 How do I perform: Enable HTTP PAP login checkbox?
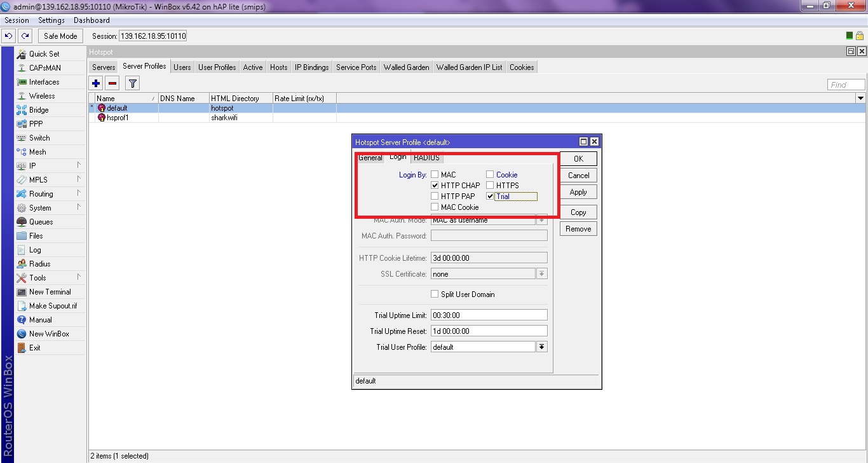click(435, 197)
